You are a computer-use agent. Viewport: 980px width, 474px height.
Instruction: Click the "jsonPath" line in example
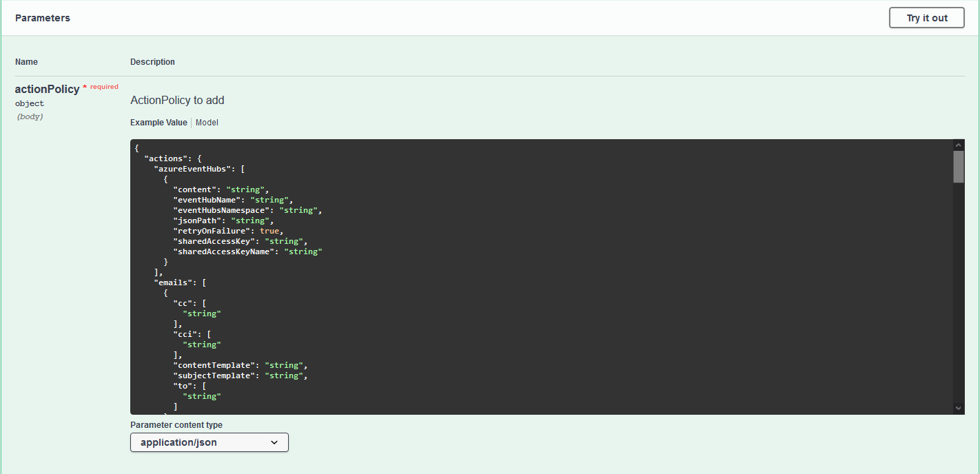pos(224,220)
